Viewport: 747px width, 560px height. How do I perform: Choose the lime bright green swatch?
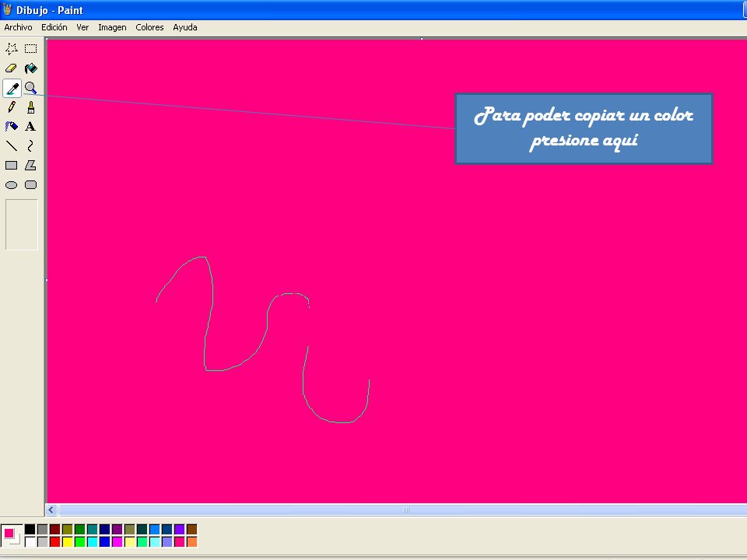pos(79,541)
